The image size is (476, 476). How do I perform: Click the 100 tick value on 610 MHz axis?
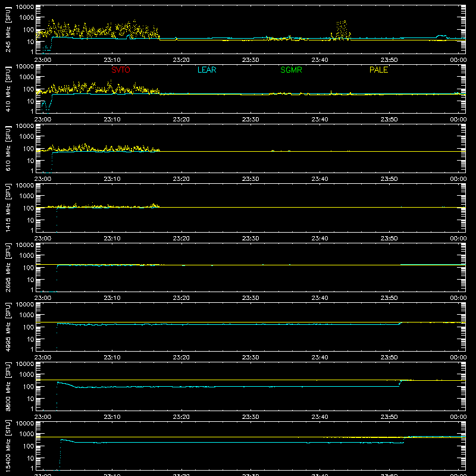(x=29, y=149)
